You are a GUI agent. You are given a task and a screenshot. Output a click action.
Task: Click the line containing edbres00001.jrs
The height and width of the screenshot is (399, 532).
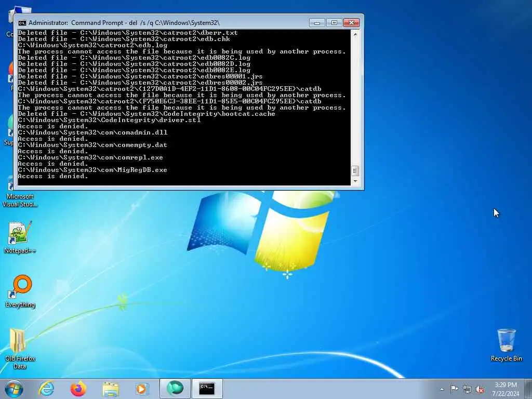coord(140,77)
